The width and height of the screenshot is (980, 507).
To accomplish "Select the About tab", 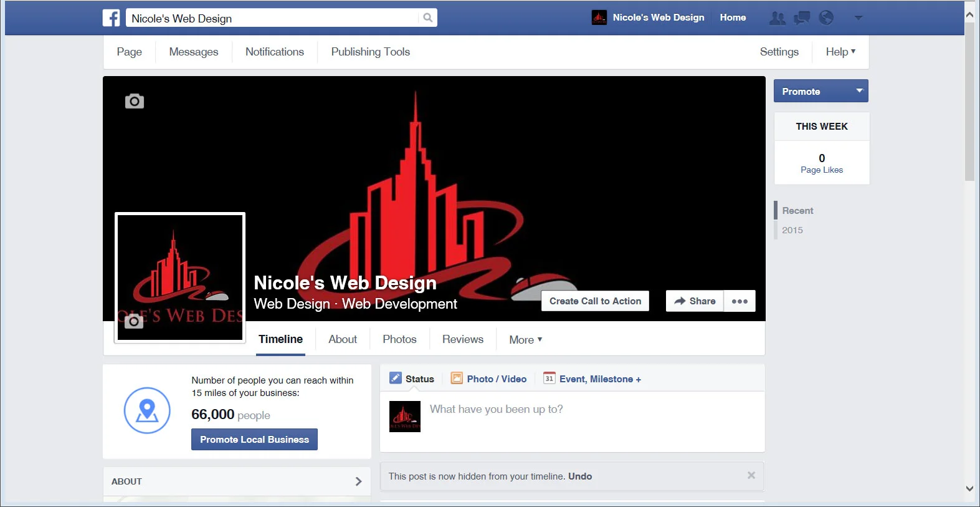I will [x=343, y=339].
